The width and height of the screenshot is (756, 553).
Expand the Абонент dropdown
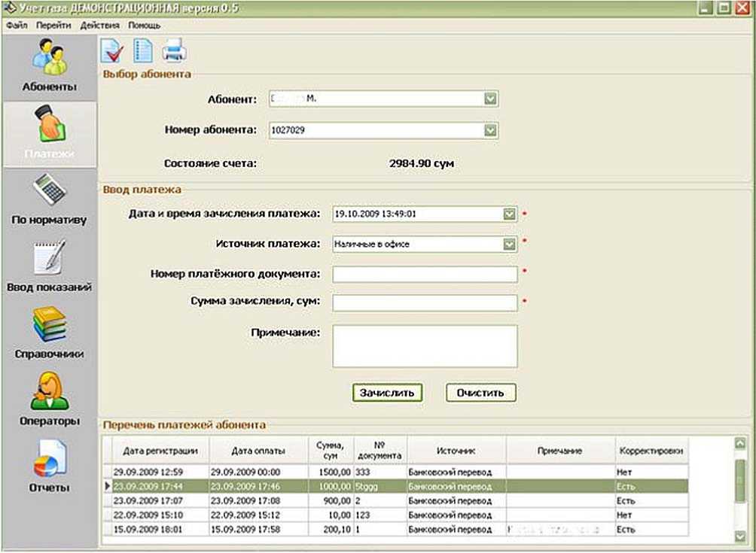point(491,99)
